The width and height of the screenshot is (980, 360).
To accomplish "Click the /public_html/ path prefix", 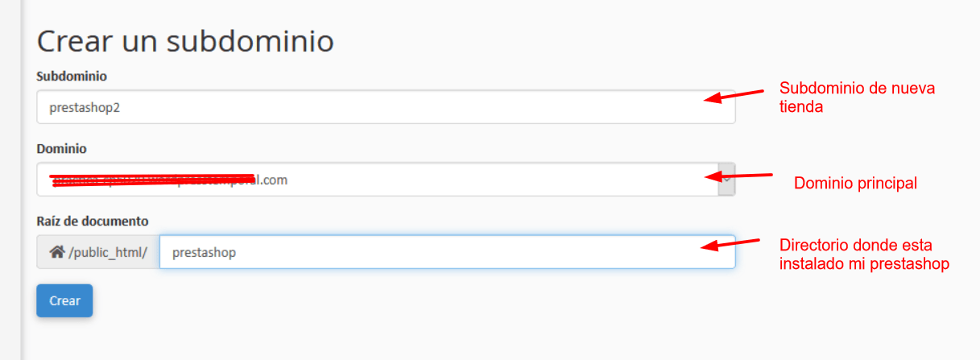I will [x=108, y=252].
